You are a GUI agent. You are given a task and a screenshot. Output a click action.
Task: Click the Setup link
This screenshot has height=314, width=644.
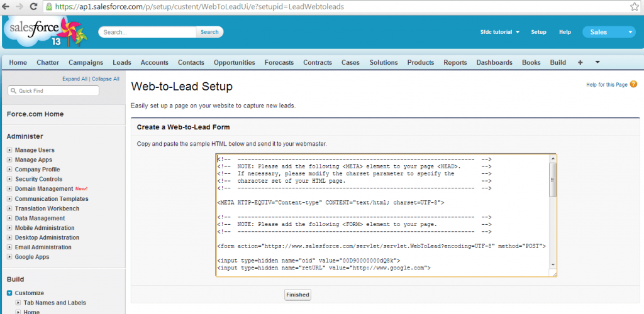pyautogui.click(x=538, y=32)
